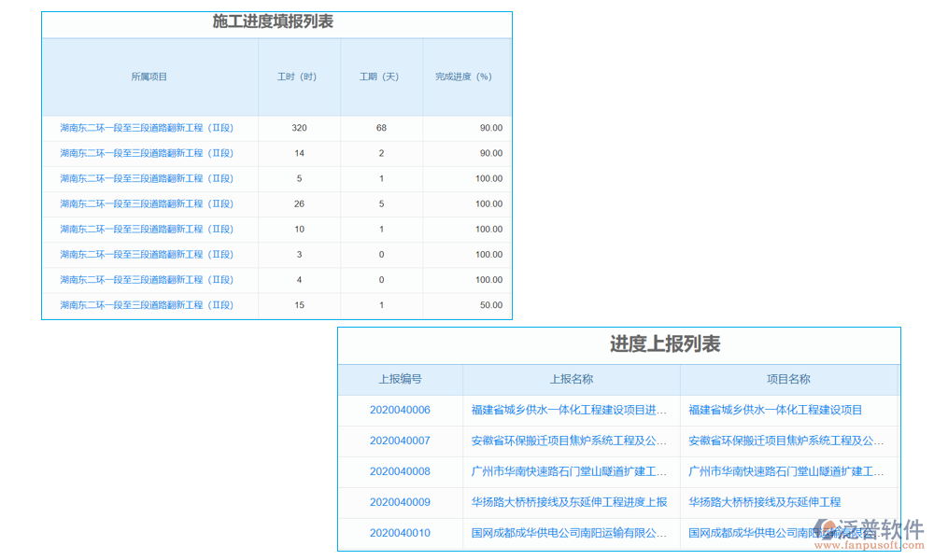The height and width of the screenshot is (560, 934).
Task: Click the 上报名称 column header
Action: [x=571, y=379]
